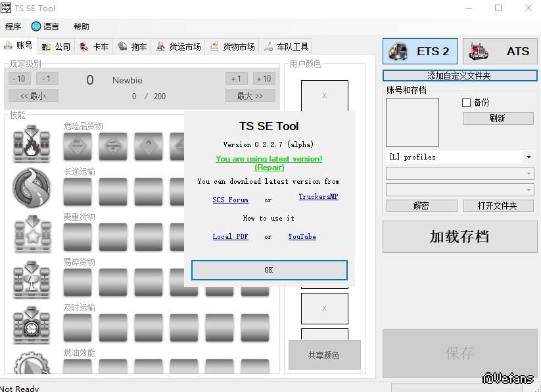Select the ETS 2 game button
Viewport: 541px width, 392px height.
coord(420,51)
